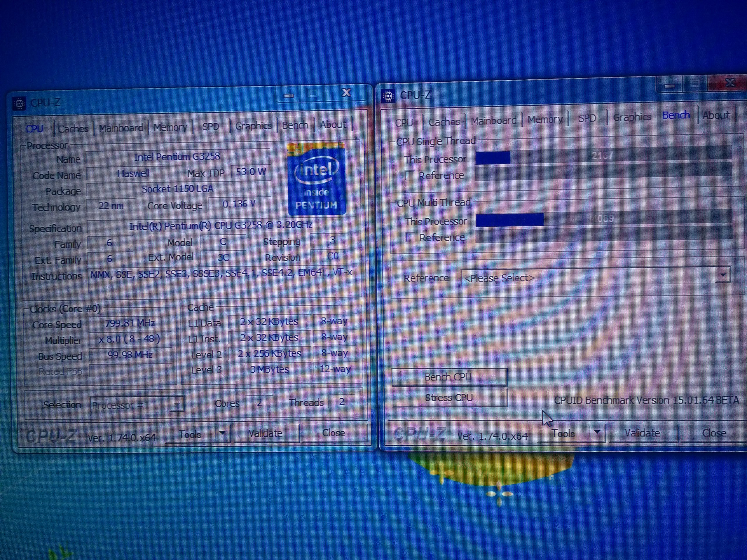Click Tools button in left window
The width and height of the screenshot is (747, 560).
[190, 434]
